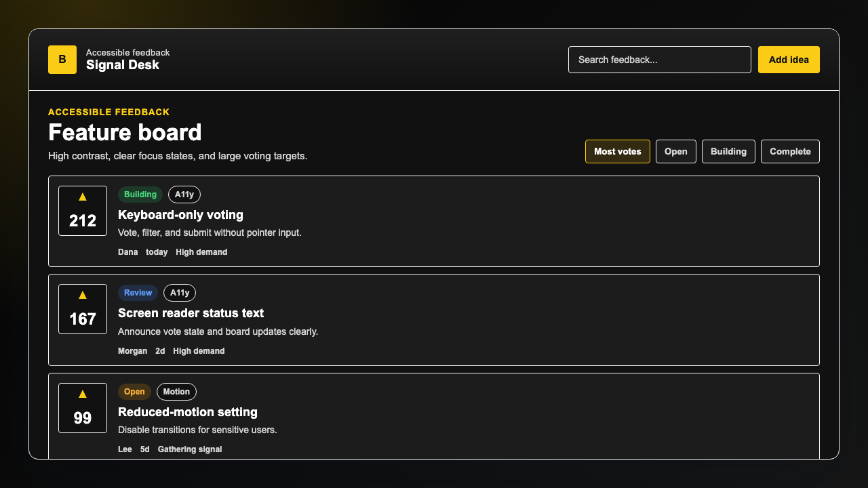Select the A11y tag on Screen reader card
This screenshot has width=868, height=488.
180,293
